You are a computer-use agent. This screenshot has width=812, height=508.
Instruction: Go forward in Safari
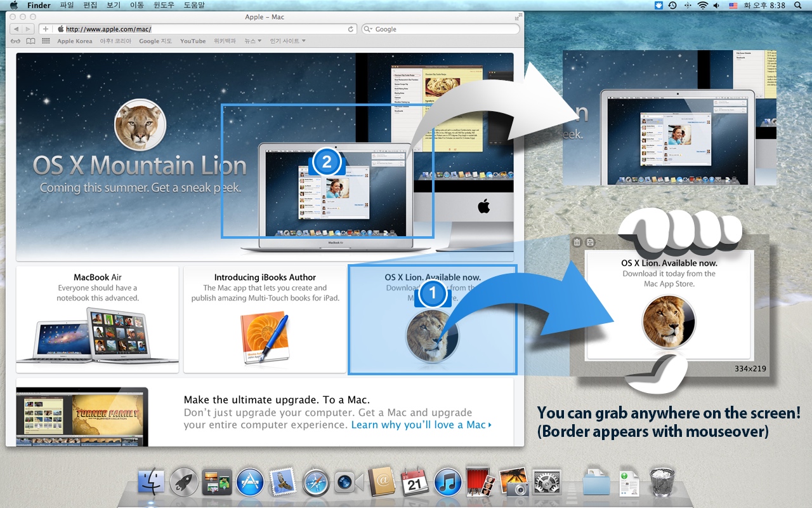tap(29, 29)
